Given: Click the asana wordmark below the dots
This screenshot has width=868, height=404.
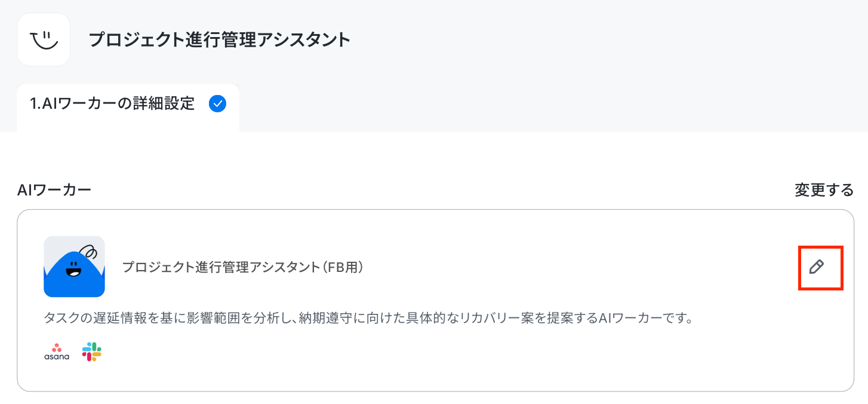Looking at the screenshot, I should 57,357.
